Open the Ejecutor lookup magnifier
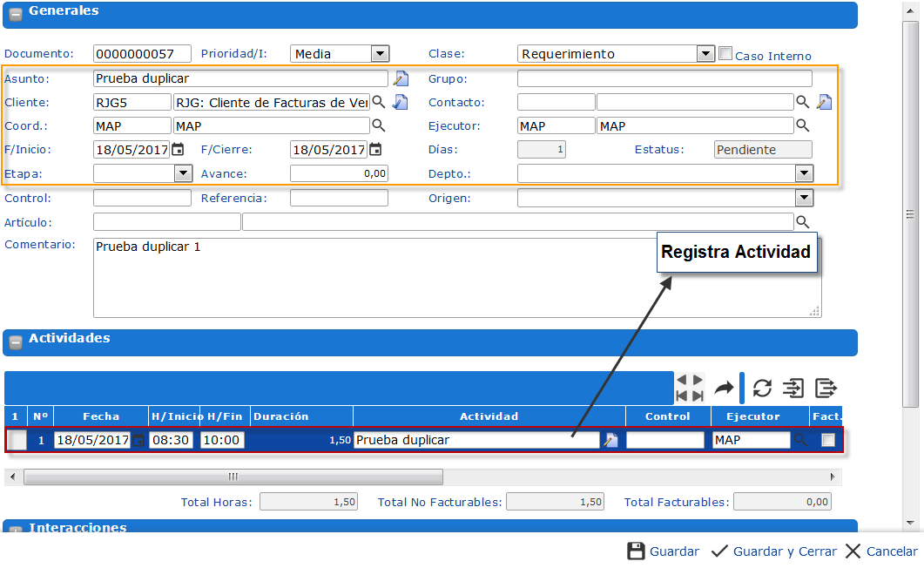This screenshot has width=924, height=568. [801, 125]
